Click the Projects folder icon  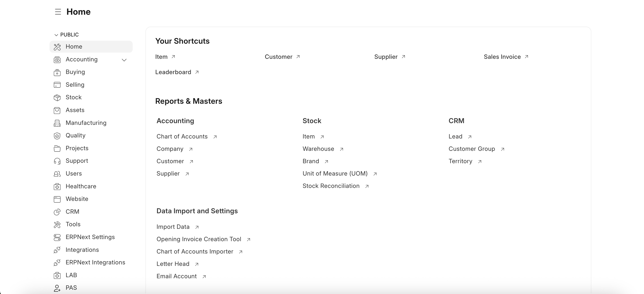[x=57, y=148]
